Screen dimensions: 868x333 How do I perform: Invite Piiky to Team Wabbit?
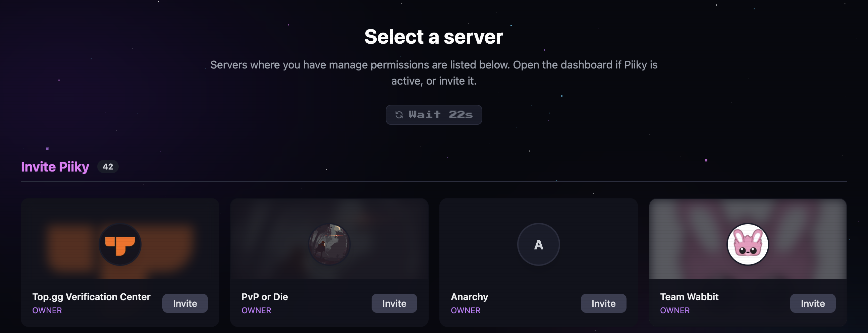coord(813,303)
